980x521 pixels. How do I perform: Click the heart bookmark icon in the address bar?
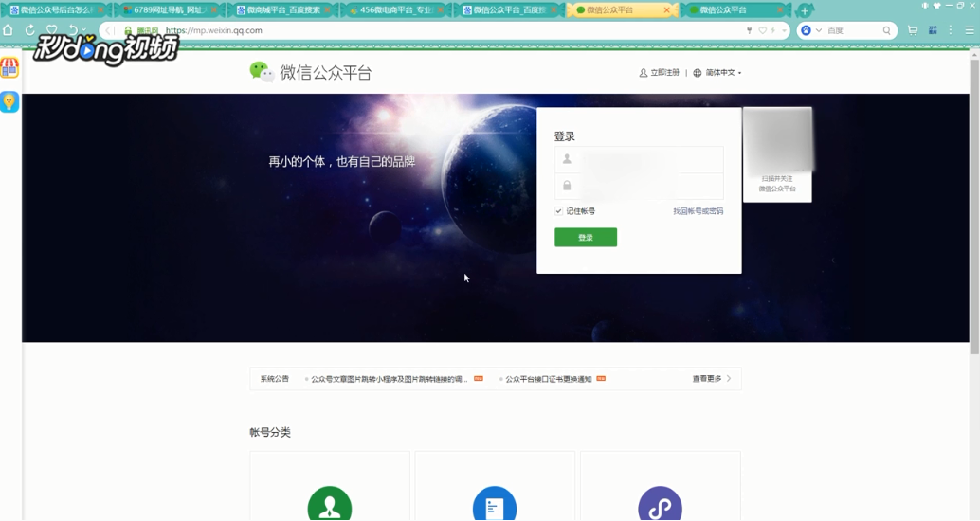(763, 30)
